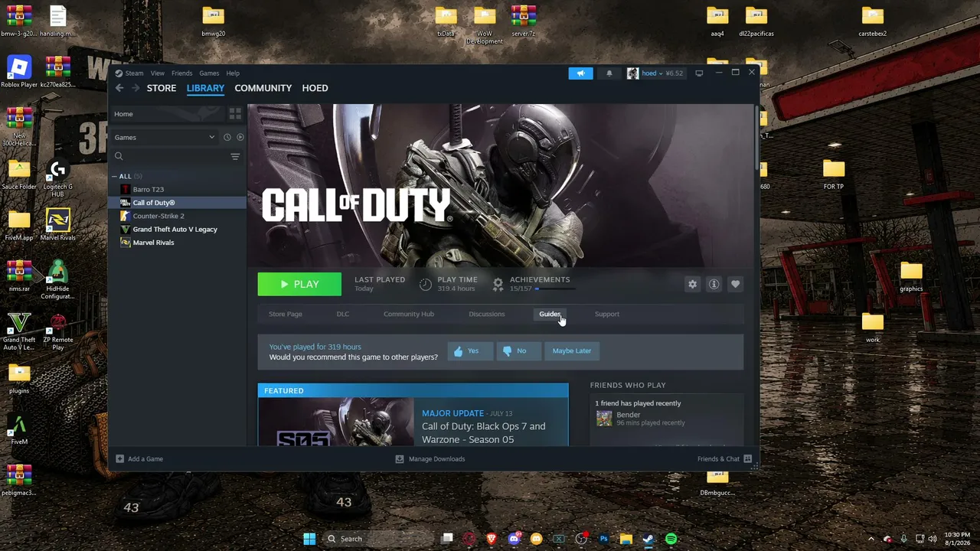The height and width of the screenshot is (551, 980).
Task: Click the Steam content vertical scrollbar
Action: 757,138
